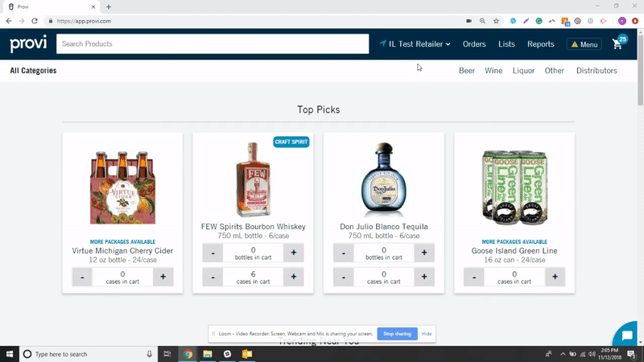Image resolution: width=644 pixels, height=362 pixels.
Task: Open the Orders page
Action: click(x=474, y=44)
